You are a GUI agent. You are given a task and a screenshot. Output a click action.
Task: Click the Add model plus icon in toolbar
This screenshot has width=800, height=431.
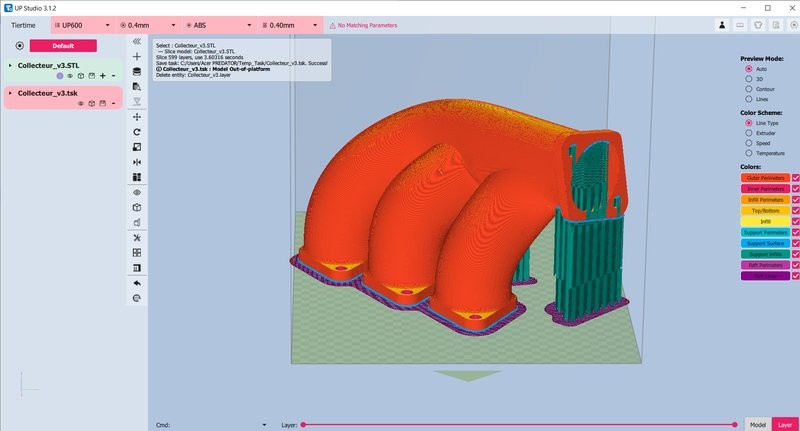click(137, 57)
